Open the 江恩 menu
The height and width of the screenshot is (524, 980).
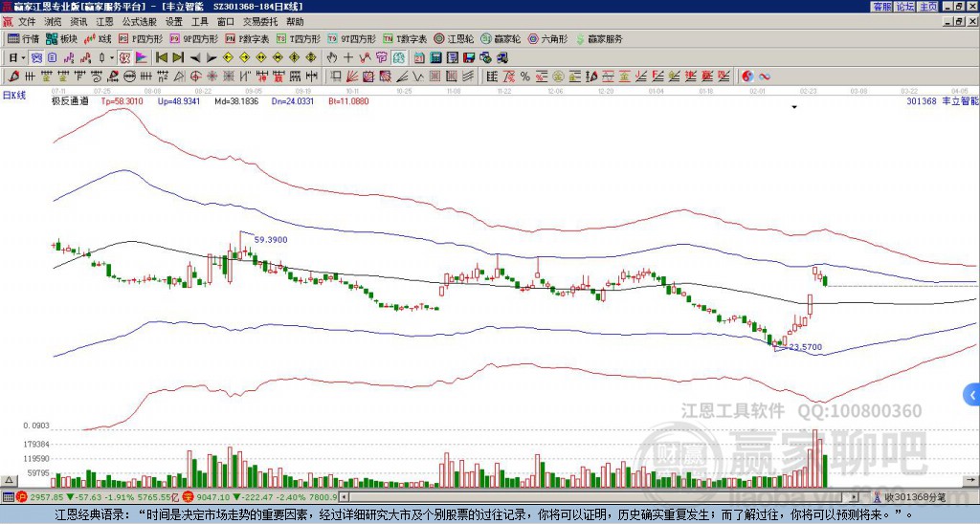tap(105, 22)
